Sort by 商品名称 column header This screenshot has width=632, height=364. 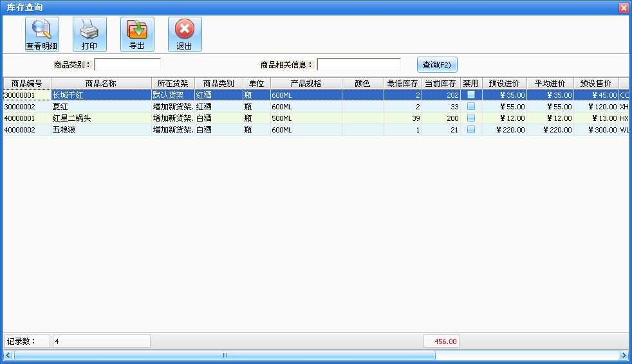(101, 84)
